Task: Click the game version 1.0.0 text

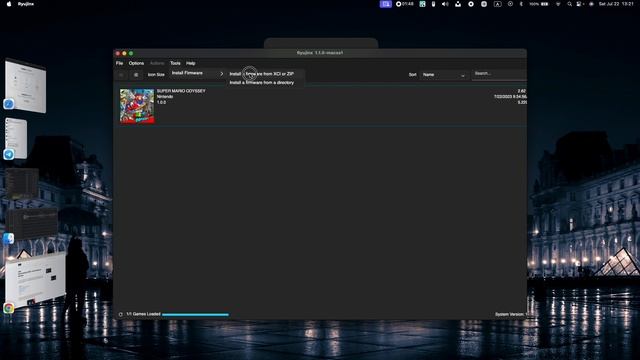Action: pos(161,102)
